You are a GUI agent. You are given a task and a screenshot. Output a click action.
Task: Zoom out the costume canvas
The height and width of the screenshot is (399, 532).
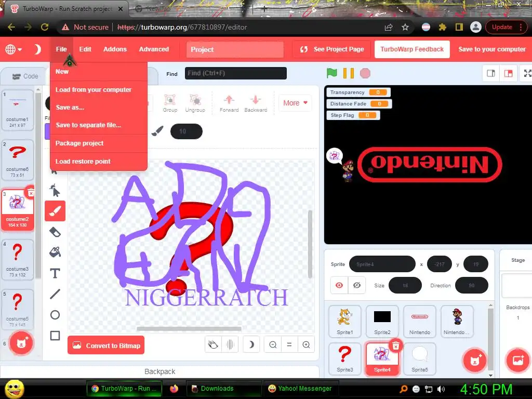point(273,345)
